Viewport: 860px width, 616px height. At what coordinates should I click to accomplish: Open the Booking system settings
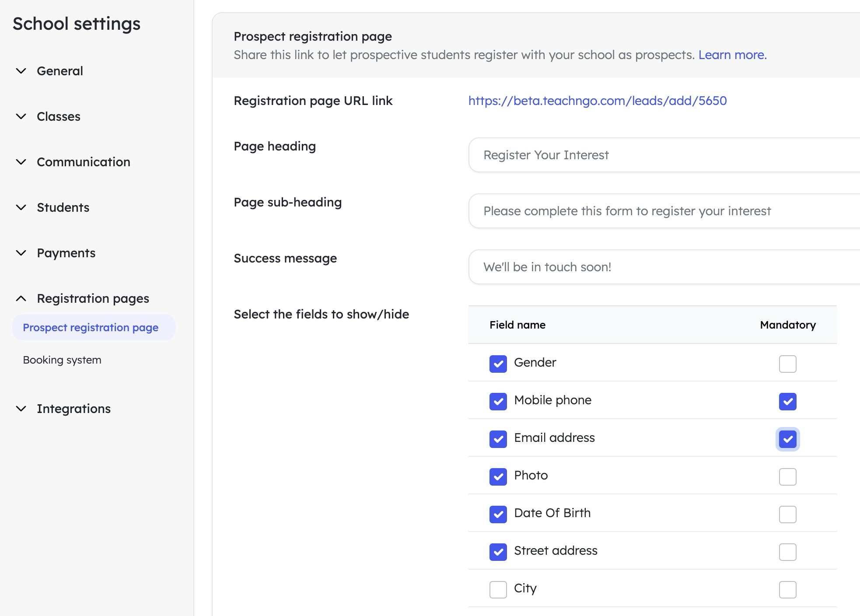tap(62, 360)
